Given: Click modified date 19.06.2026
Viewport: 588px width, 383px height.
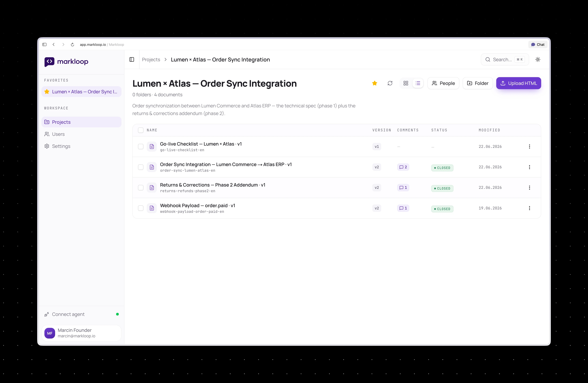Looking at the screenshot, I should [x=490, y=208].
